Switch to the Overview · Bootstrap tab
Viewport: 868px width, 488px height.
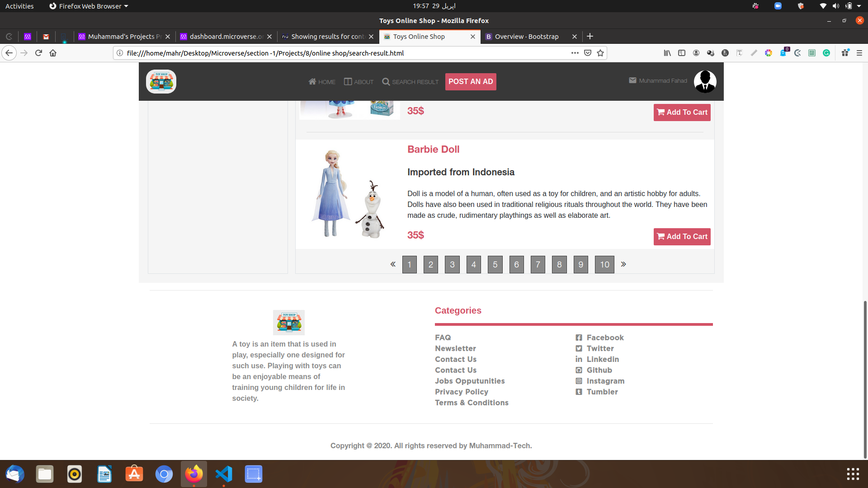click(x=527, y=37)
